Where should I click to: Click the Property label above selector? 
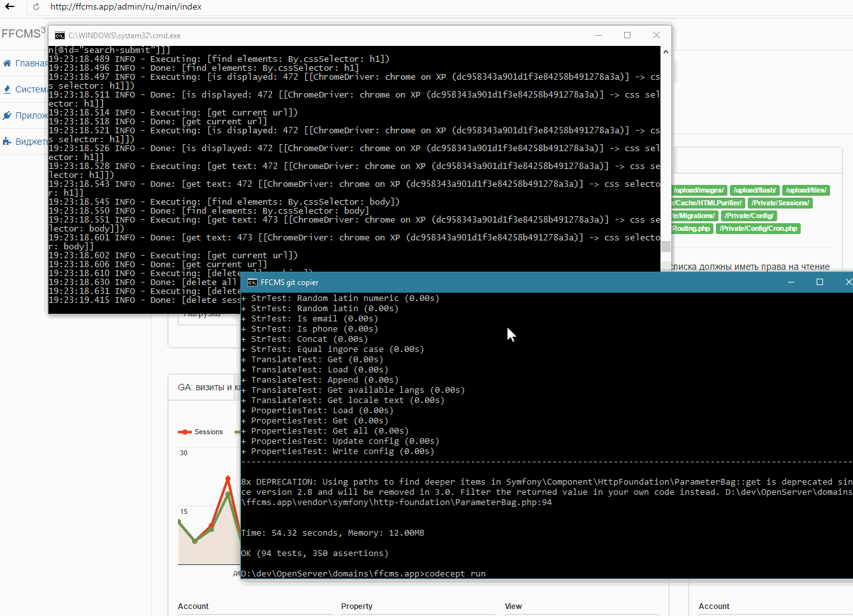tap(357, 606)
